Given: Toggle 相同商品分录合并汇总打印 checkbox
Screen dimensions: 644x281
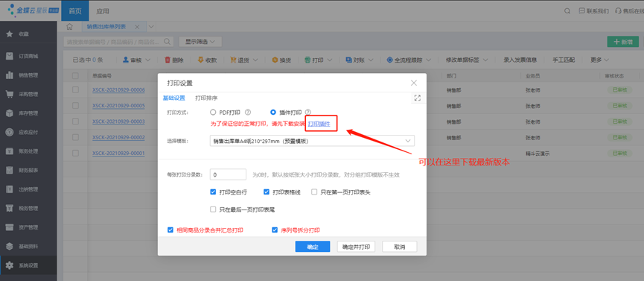Looking at the screenshot, I should (x=170, y=230).
